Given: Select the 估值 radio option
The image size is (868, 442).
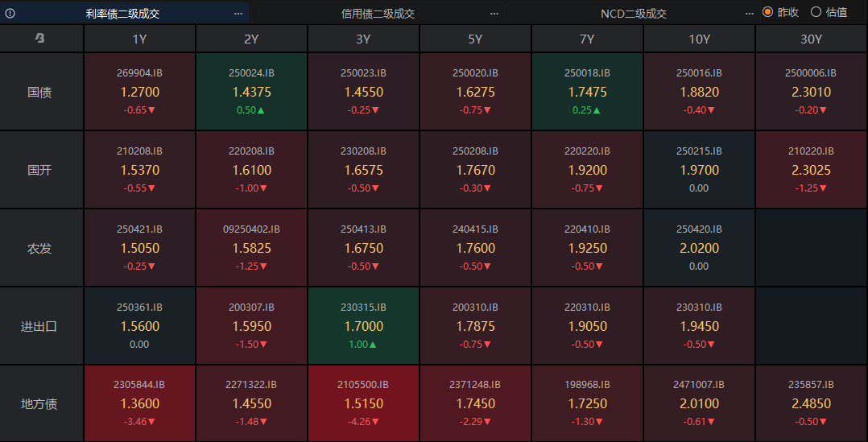Looking at the screenshot, I should click(816, 12).
